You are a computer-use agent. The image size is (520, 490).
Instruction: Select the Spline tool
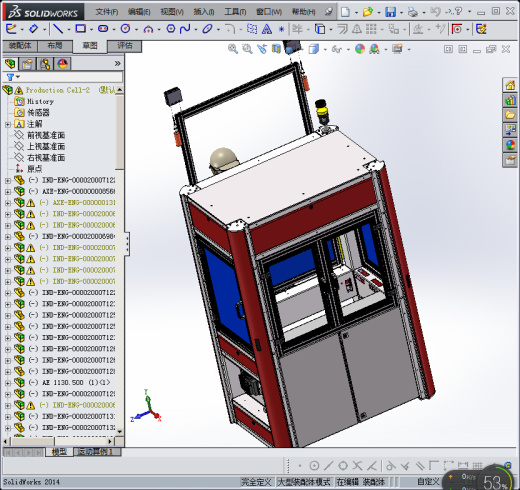pos(185,29)
